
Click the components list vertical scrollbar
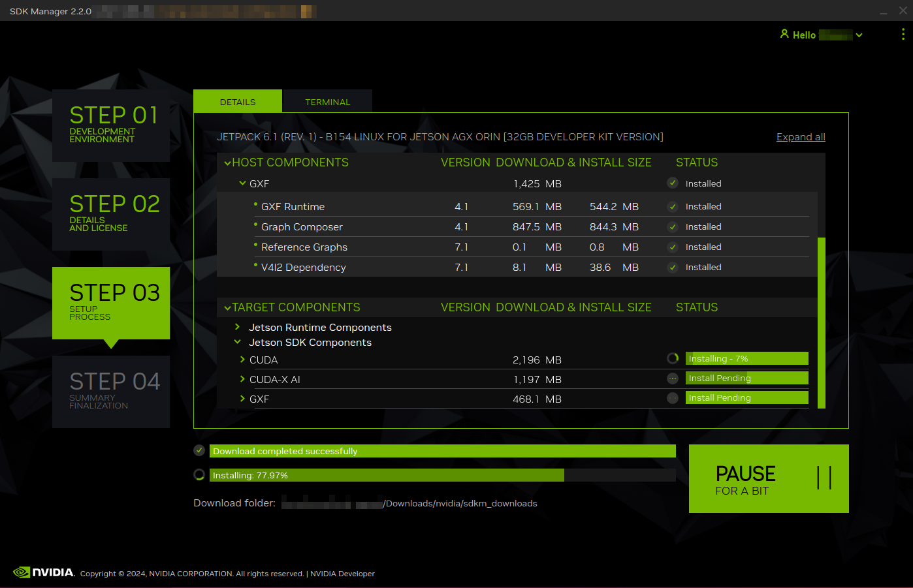click(822, 322)
